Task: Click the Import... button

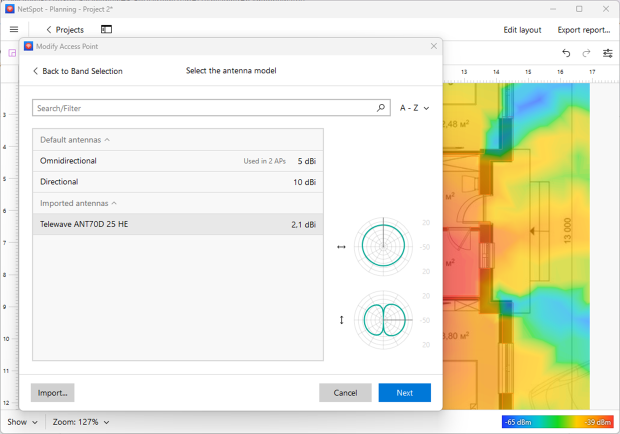Action: point(53,393)
